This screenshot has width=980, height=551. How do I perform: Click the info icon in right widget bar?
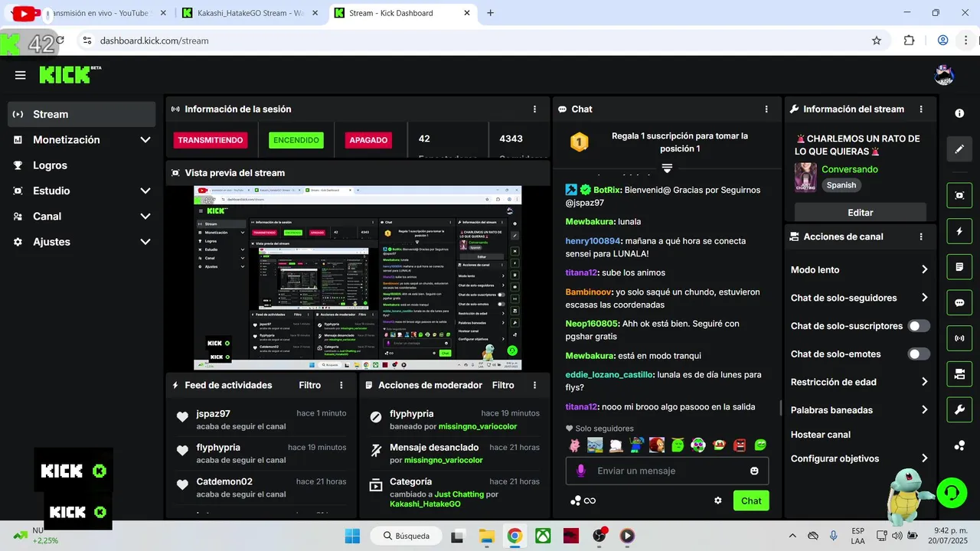click(959, 113)
